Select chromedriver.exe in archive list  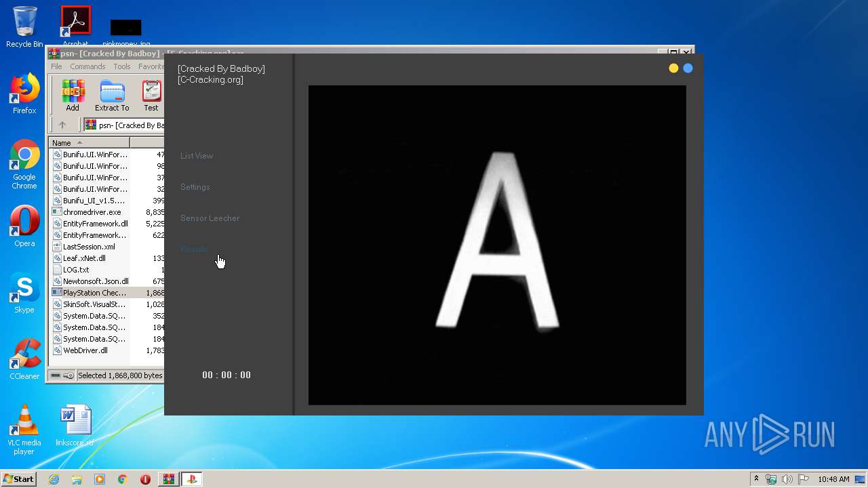[x=106, y=212]
